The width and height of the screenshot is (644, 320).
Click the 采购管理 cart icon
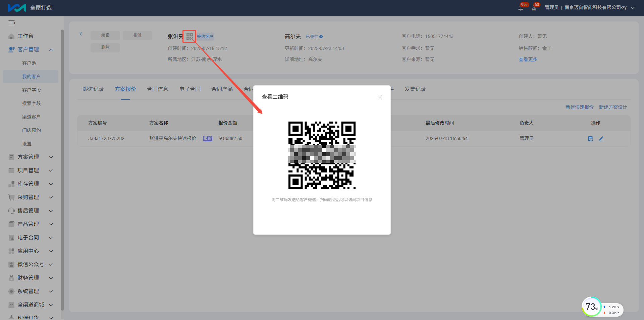(11, 197)
